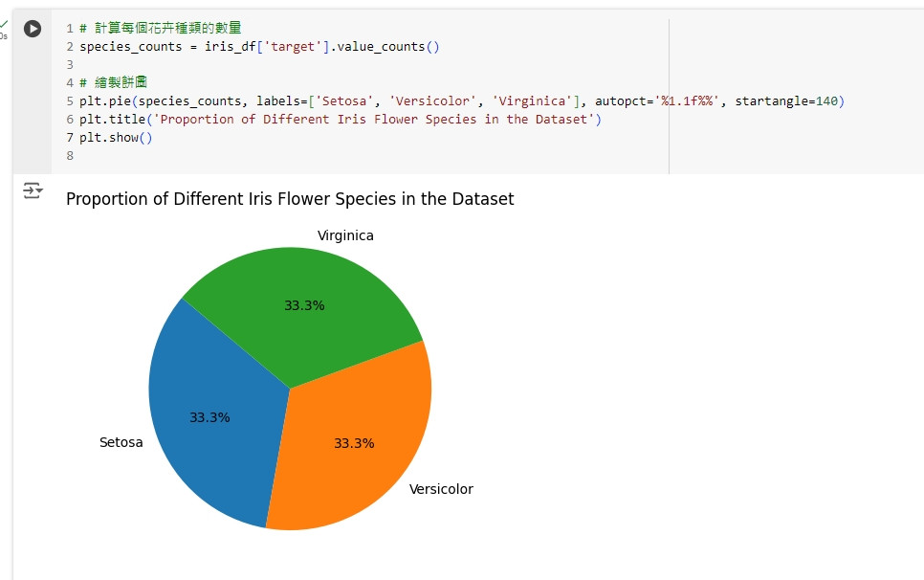Image resolution: width=924 pixels, height=580 pixels.
Task: Click the chart title above the pie
Action: 290,199
